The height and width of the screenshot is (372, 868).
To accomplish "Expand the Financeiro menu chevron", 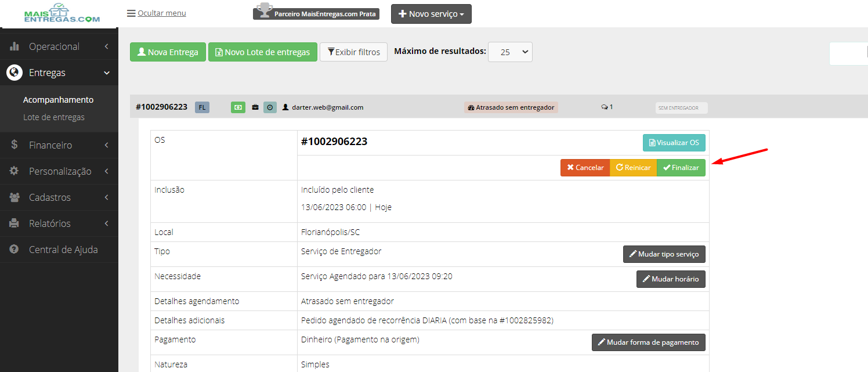I will pos(107,145).
